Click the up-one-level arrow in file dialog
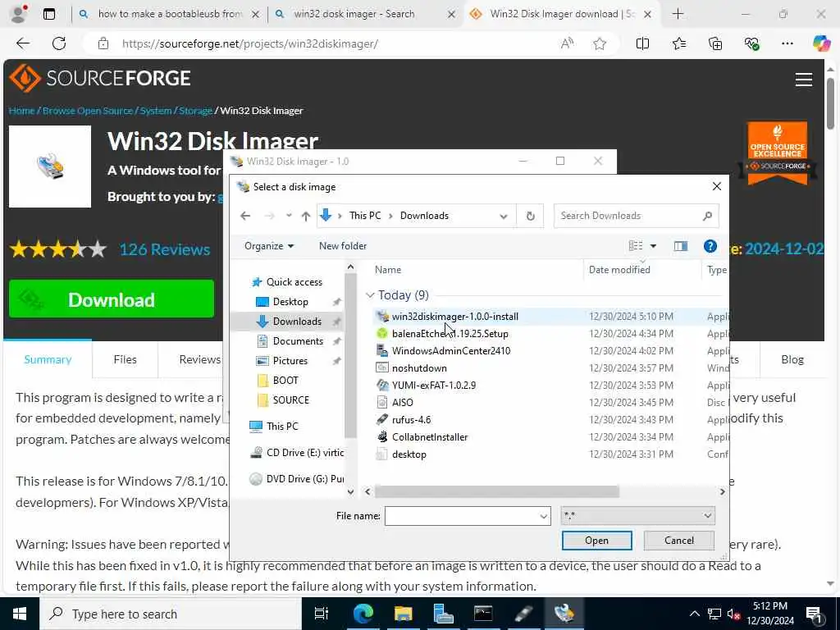 pyautogui.click(x=306, y=216)
